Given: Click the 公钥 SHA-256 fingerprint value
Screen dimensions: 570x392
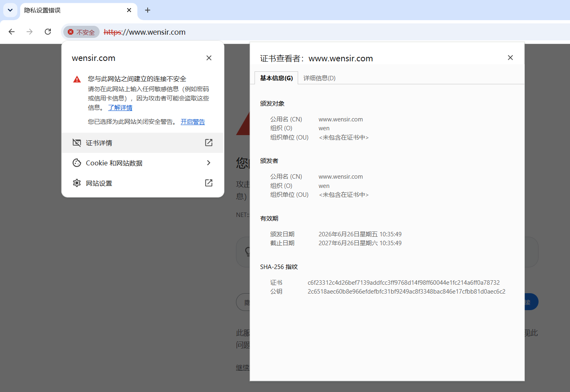Looking at the screenshot, I should [407, 292].
